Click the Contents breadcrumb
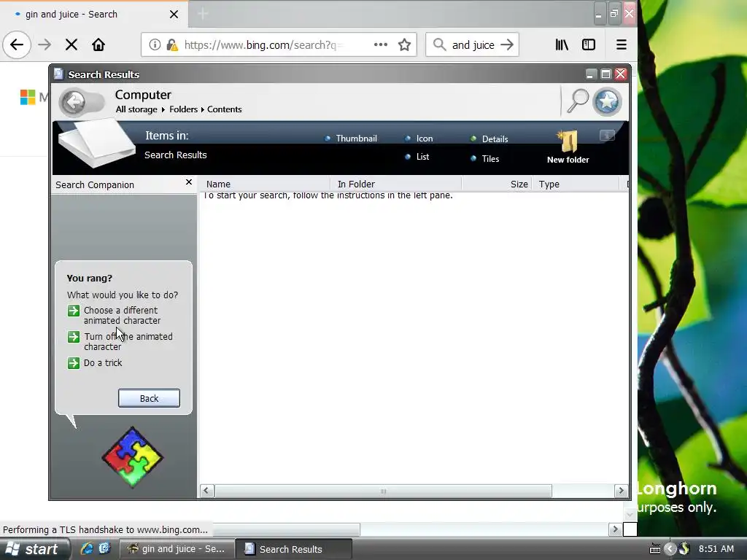This screenshot has height=560, width=747. (225, 109)
